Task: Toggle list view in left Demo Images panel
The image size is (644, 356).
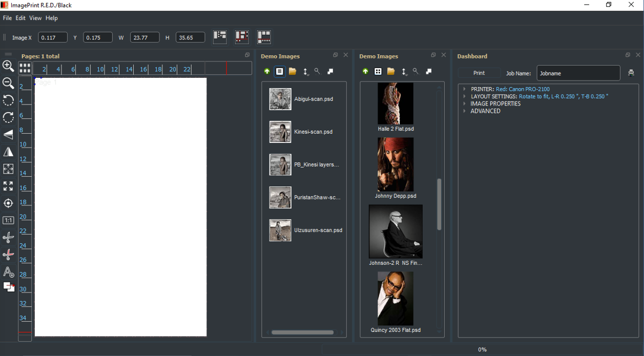Action: point(279,72)
